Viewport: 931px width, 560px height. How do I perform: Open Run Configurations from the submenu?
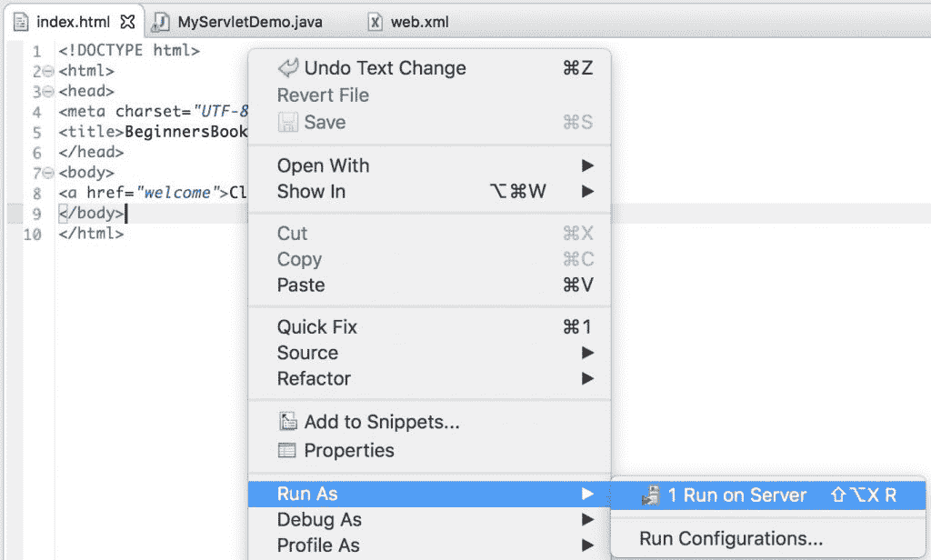(731, 538)
